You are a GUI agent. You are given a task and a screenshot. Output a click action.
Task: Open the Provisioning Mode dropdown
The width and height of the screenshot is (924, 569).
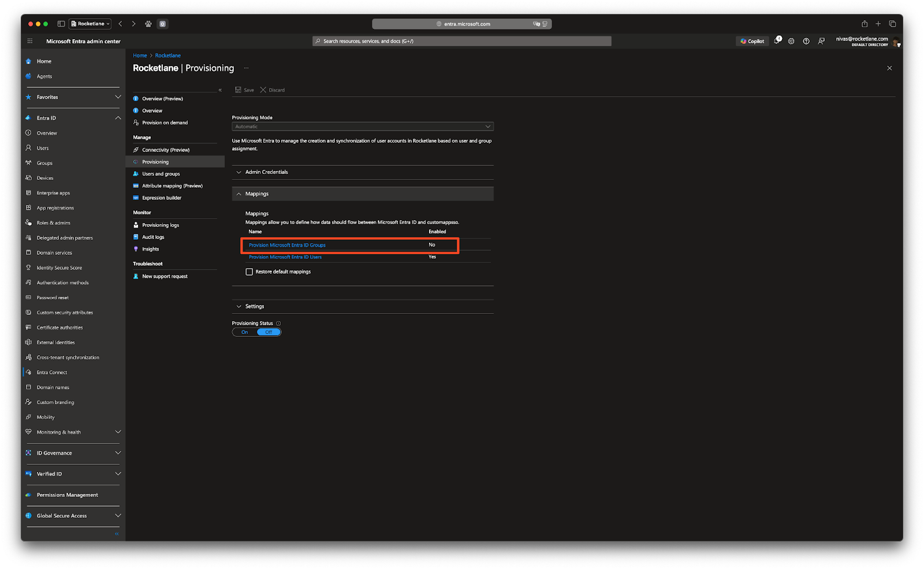[363, 127]
